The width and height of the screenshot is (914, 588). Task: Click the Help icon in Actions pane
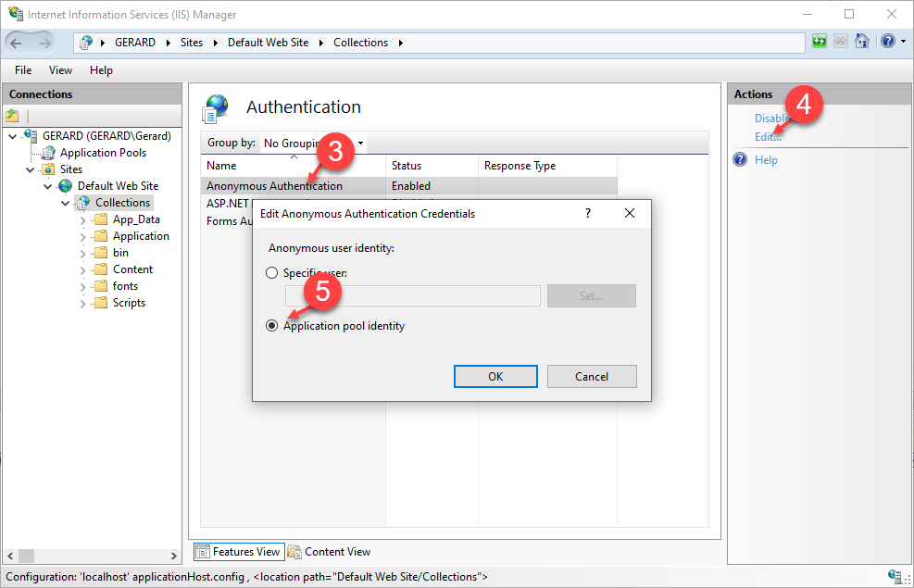(740, 160)
